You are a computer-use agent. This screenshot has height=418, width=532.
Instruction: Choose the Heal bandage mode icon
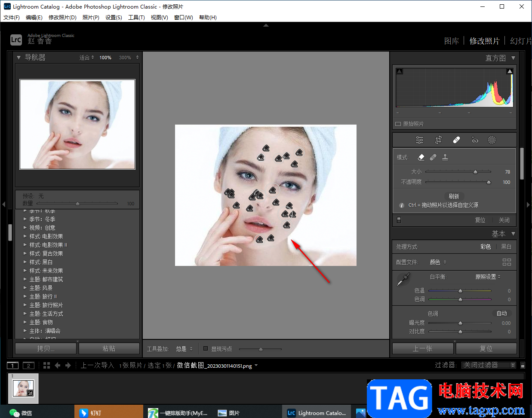(433, 157)
